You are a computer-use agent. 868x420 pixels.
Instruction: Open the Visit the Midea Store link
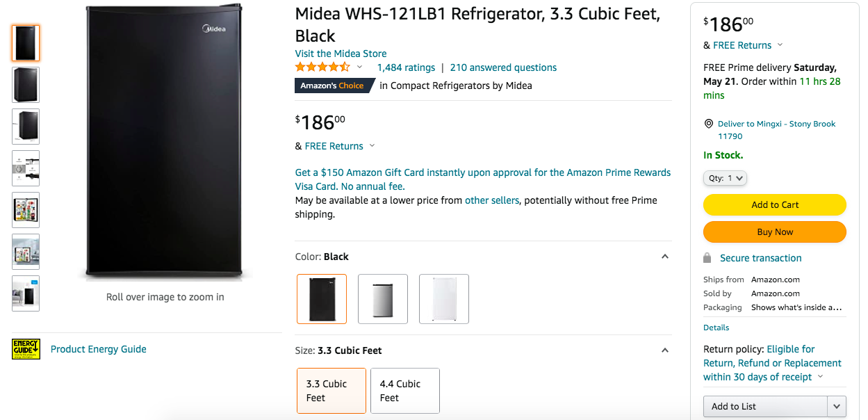tap(341, 54)
